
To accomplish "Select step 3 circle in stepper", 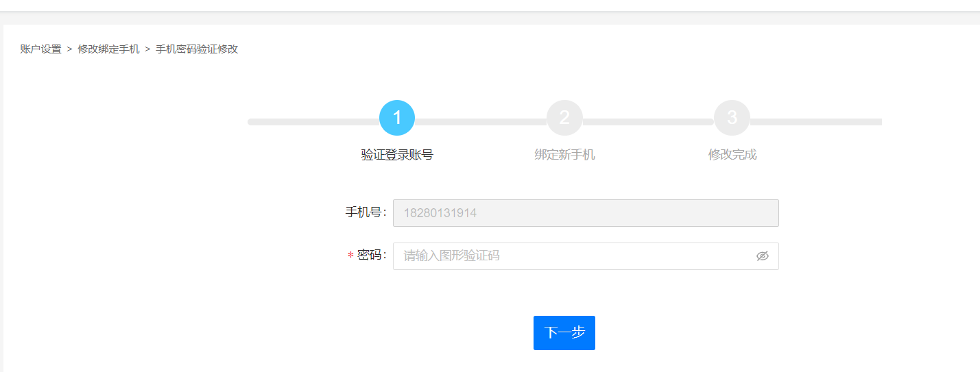I will click(x=732, y=118).
